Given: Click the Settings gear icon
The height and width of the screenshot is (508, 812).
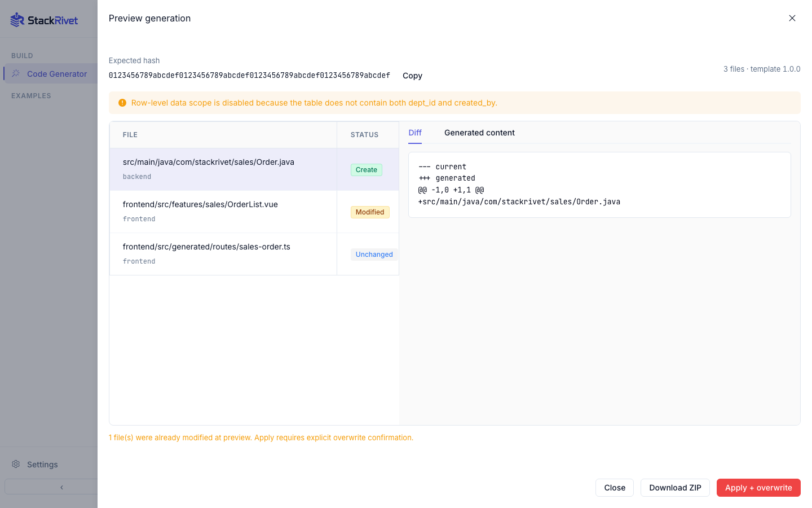Looking at the screenshot, I should click(x=16, y=464).
